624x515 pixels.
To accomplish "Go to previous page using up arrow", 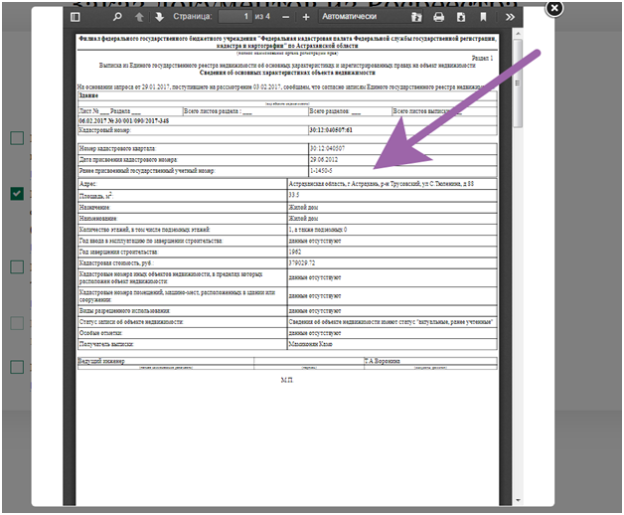I will tap(139, 17).
